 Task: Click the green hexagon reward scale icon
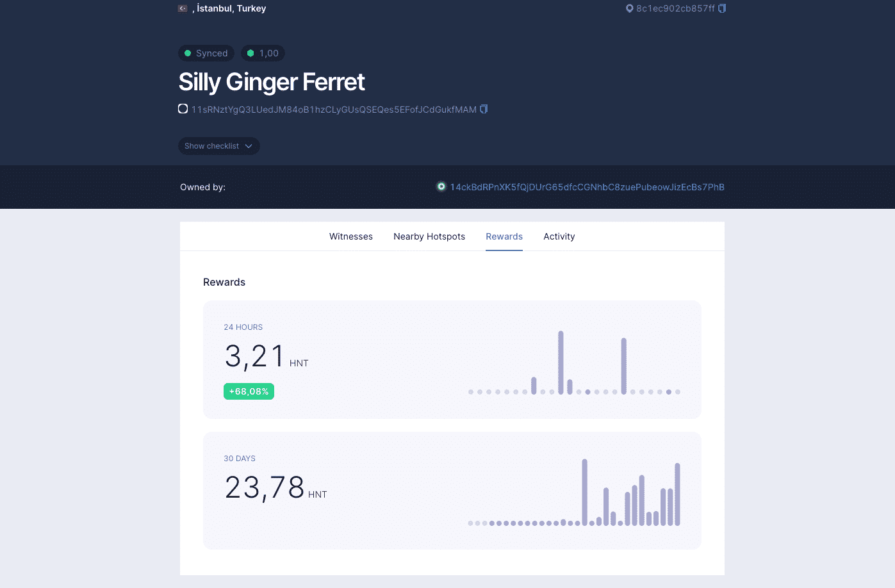coord(250,53)
